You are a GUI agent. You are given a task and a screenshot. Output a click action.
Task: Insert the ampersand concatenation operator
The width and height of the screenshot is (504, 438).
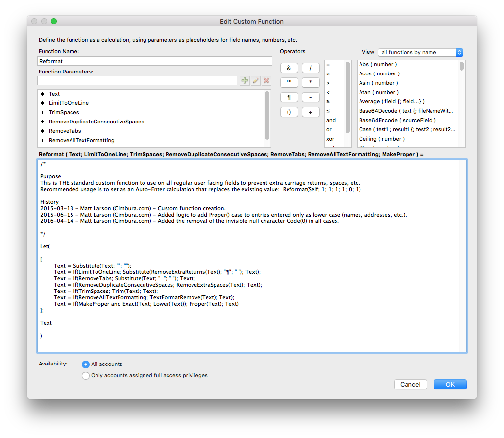(289, 68)
